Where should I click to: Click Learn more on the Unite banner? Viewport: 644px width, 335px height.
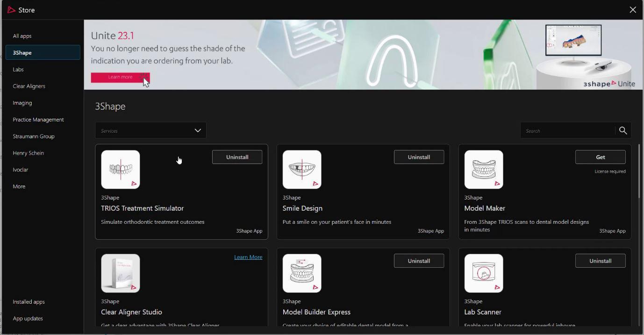120,77
